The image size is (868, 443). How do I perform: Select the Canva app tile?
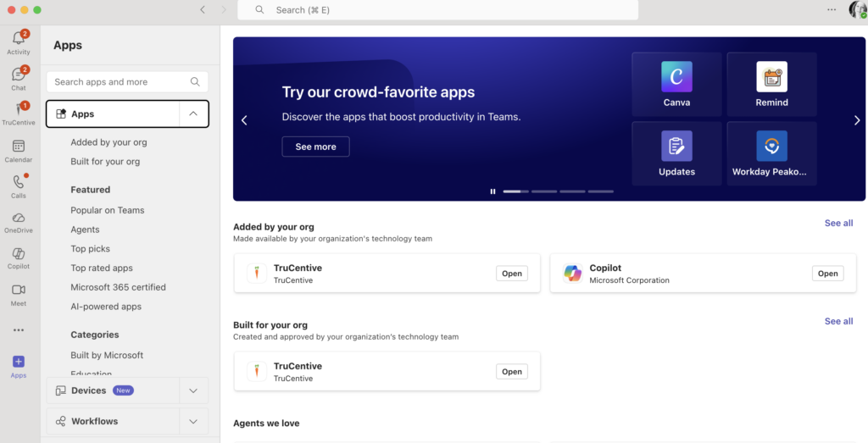coord(676,84)
